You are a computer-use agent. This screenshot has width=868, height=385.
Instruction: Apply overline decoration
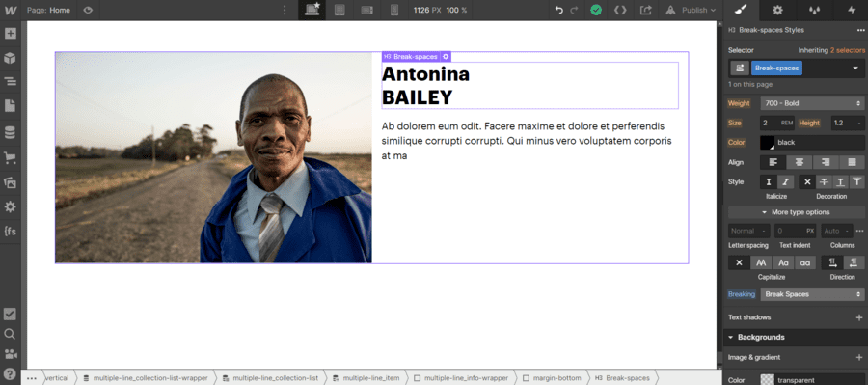857,181
